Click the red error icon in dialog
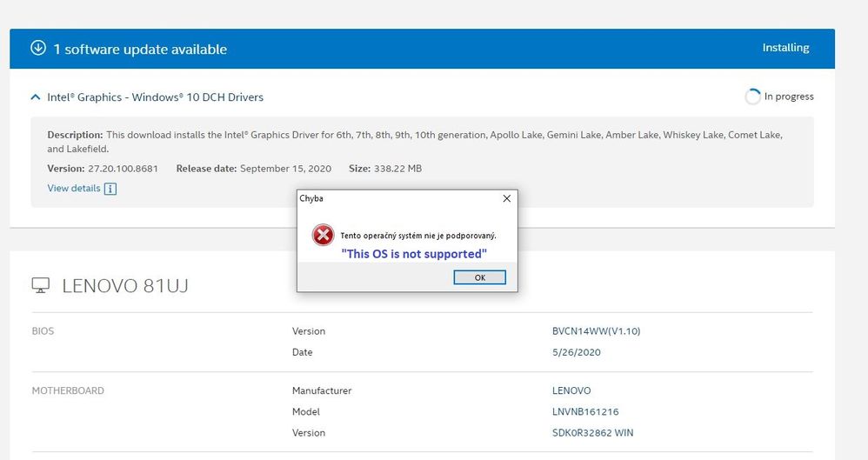 [323, 235]
